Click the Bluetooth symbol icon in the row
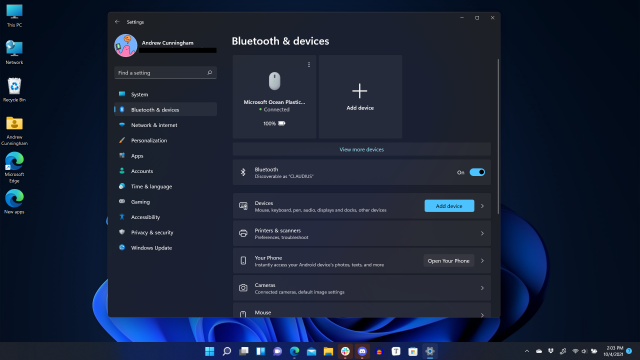Image resolution: width=640 pixels, height=360 pixels. (x=243, y=172)
